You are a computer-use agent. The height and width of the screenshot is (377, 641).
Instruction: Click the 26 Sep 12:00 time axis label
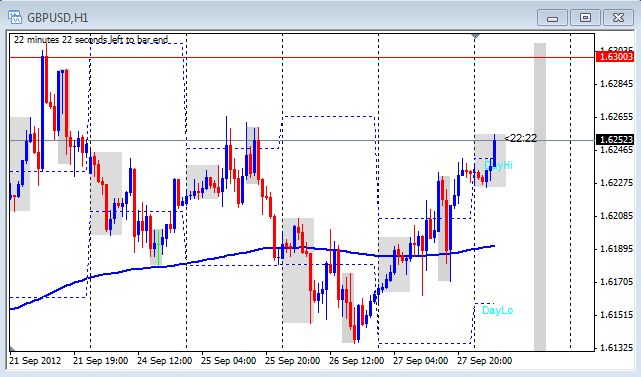(356, 361)
